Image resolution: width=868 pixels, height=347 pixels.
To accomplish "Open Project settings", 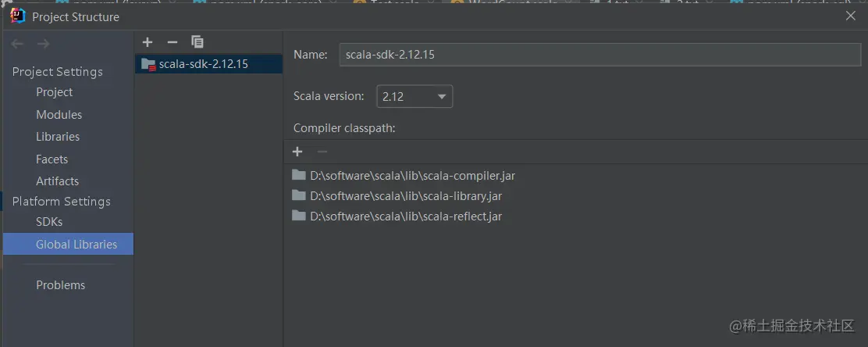I will click(x=55, y=92).
